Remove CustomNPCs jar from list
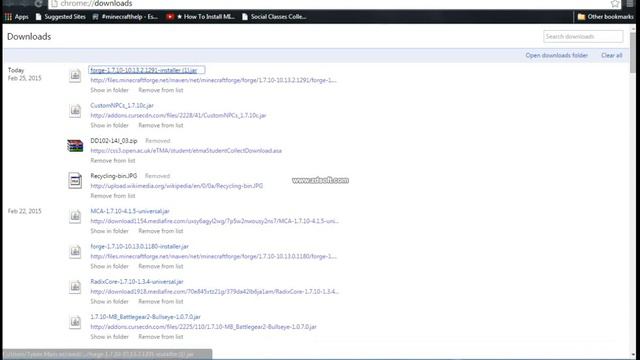Screen dimensions: 640x360 coord(161,125)
